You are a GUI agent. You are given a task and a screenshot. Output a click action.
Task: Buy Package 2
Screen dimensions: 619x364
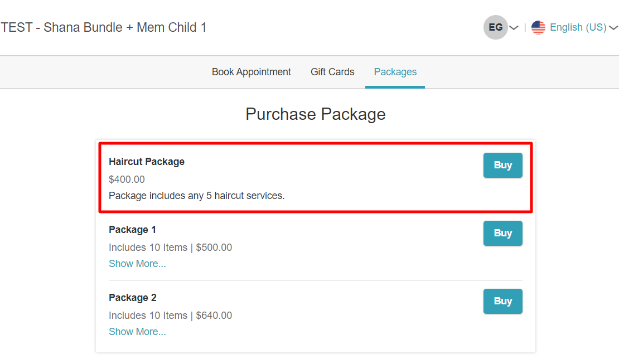(503, 301)
